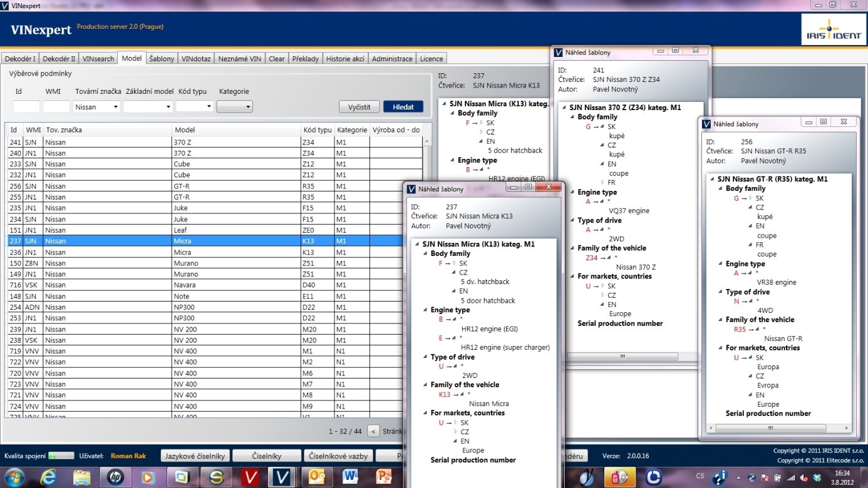This screenshot has height=488, width=868.
Task: Select the 4WD entry in GT-R window
Action: tap(767, 310)
